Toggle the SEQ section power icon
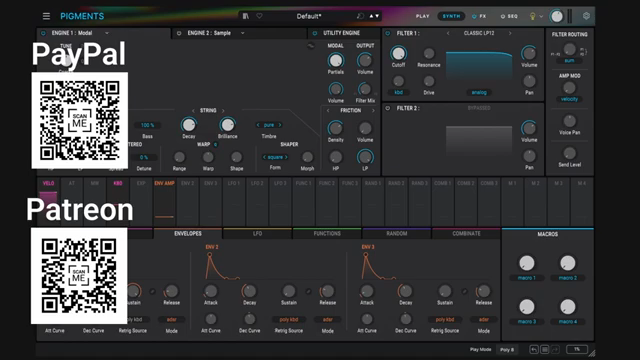Screen dimensions: 640x360 (x=502, y=16)
